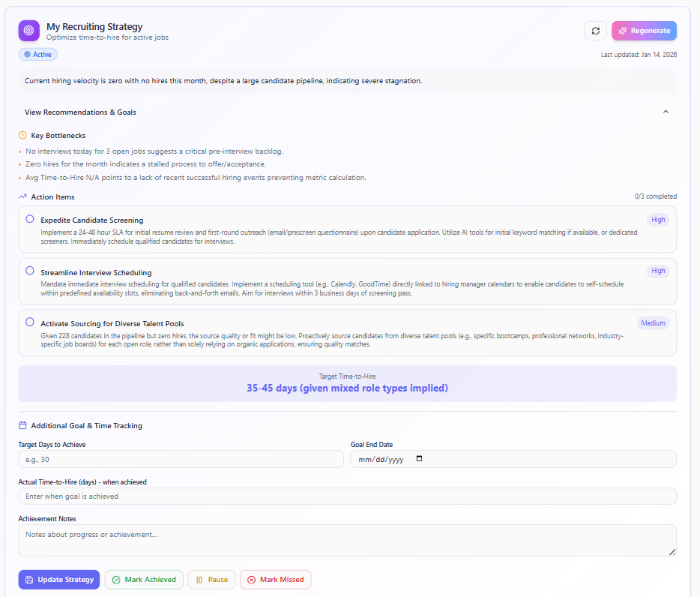The height and width of the screenshot is (597, 700).
Task: Open the date picker calendar icon
Action: coord(419,459)
